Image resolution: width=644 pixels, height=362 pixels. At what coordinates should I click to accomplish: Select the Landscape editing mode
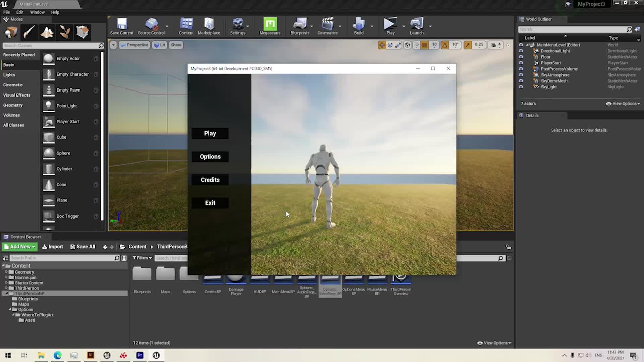pyautogui.click(x=47, y=32)
